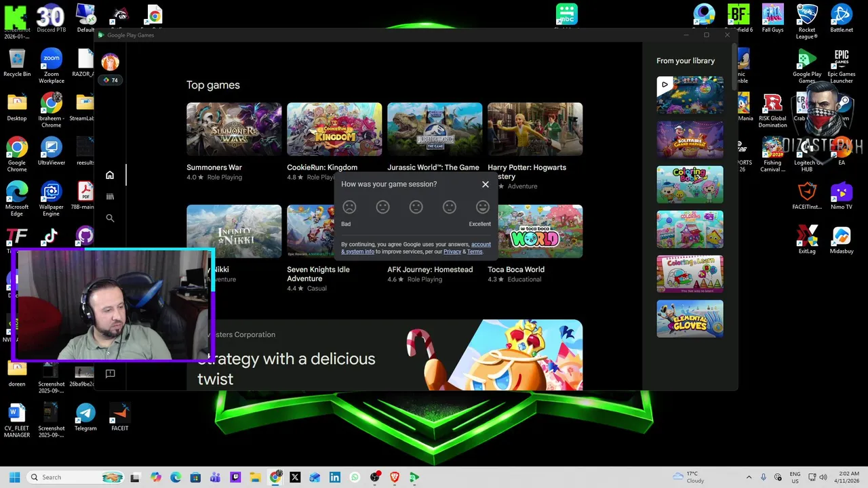Open the Telegram desktop icon

pos(85,417)
